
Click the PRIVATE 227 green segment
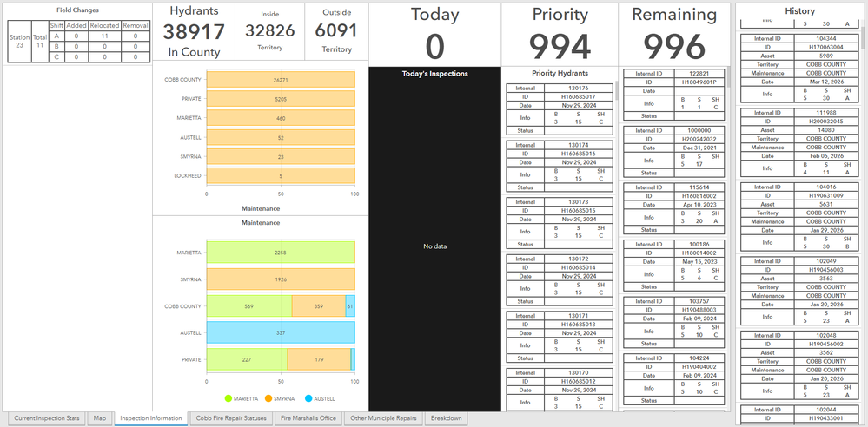(x=247, y=359)
